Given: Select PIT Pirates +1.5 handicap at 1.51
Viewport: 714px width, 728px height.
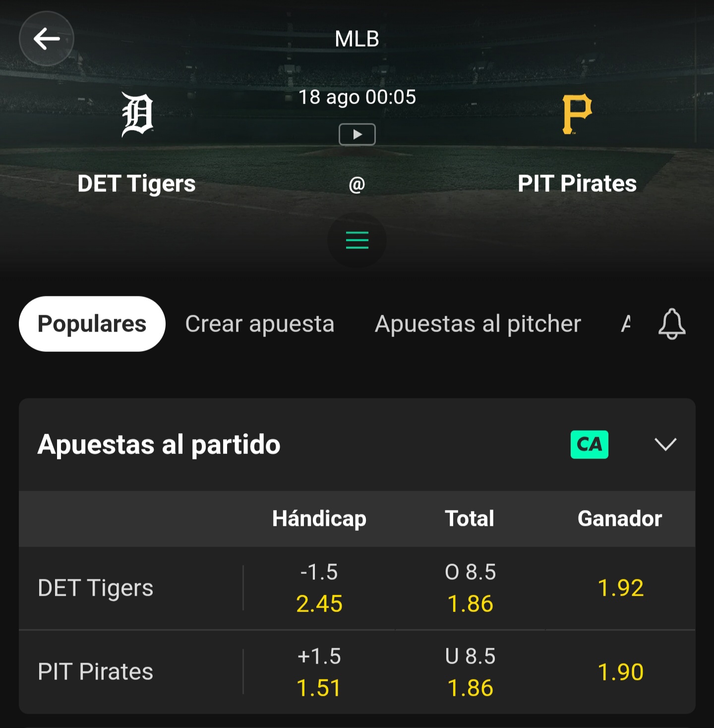Looking at the screenshot, I should (x=319, y=672).
